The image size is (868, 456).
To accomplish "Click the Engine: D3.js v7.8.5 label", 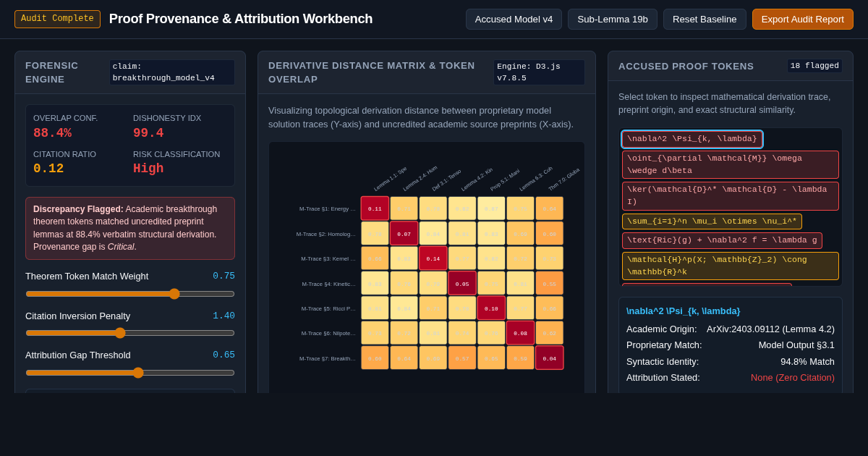I will 540,72.
